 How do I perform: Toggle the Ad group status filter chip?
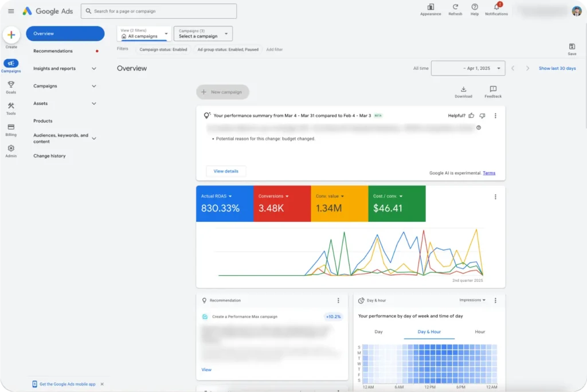[x=228, y=50]
